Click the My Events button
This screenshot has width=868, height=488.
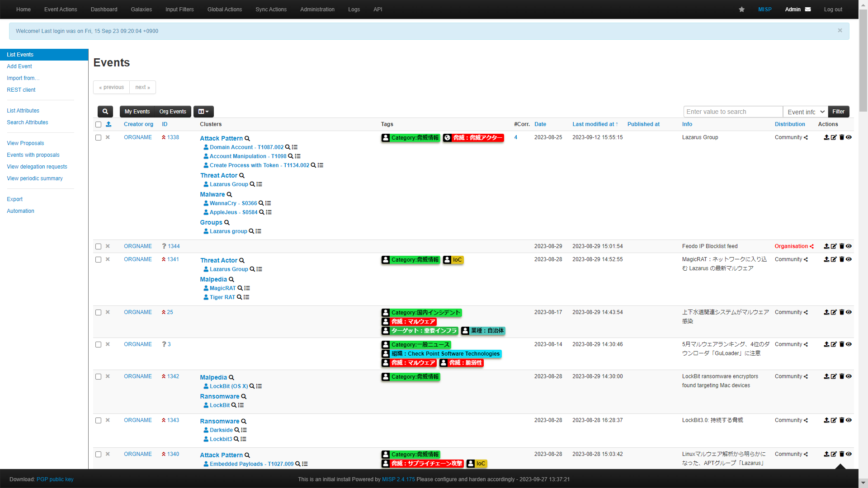pos(137,112)
